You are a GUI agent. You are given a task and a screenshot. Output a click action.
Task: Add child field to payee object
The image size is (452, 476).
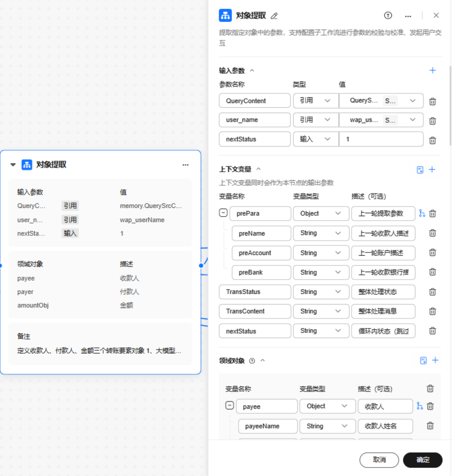(x=420, y=406)
